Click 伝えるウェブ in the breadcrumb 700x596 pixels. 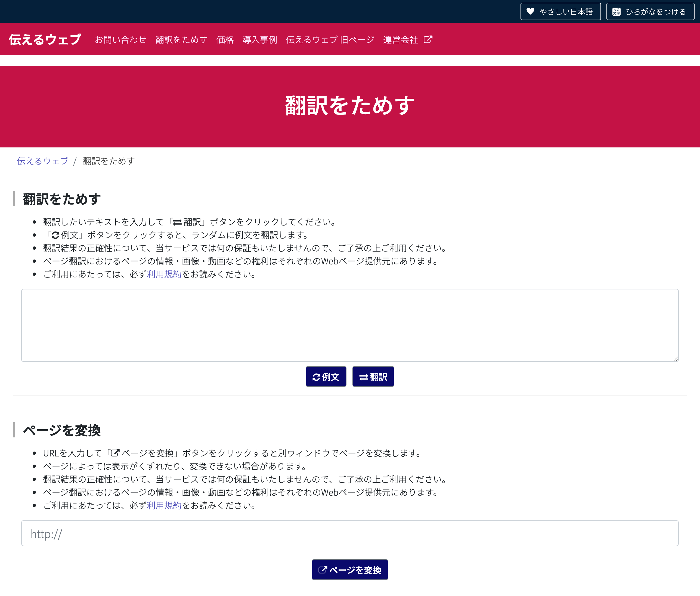pyautogui.click(x=43, y=161)
